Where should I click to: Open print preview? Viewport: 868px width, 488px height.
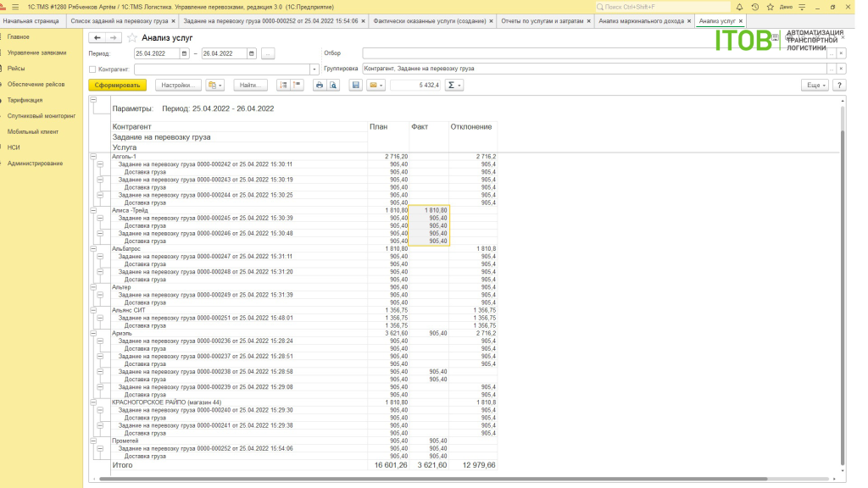pos(333,86)
